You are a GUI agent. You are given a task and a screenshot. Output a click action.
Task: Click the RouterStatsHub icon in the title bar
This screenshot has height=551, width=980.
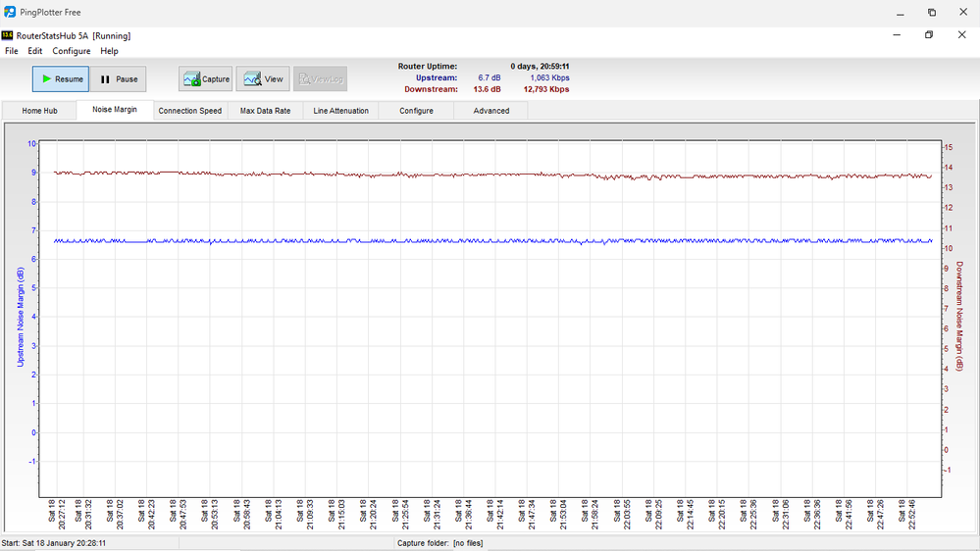tap(8, 35)
